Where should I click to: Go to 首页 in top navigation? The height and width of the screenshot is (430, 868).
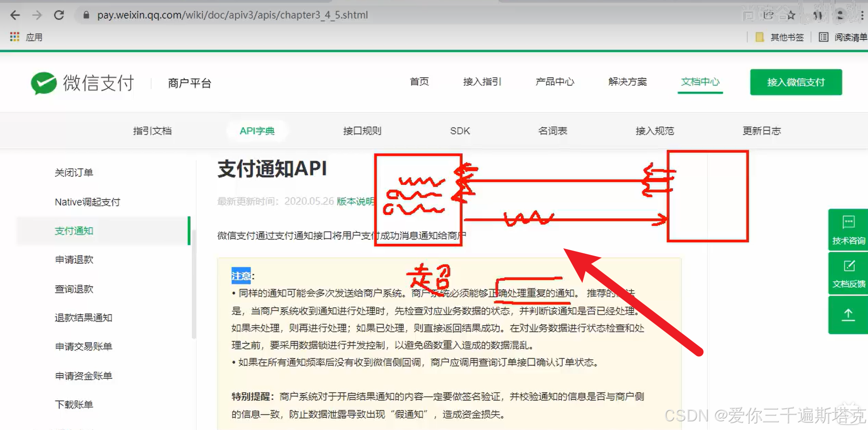coord(419,82)
